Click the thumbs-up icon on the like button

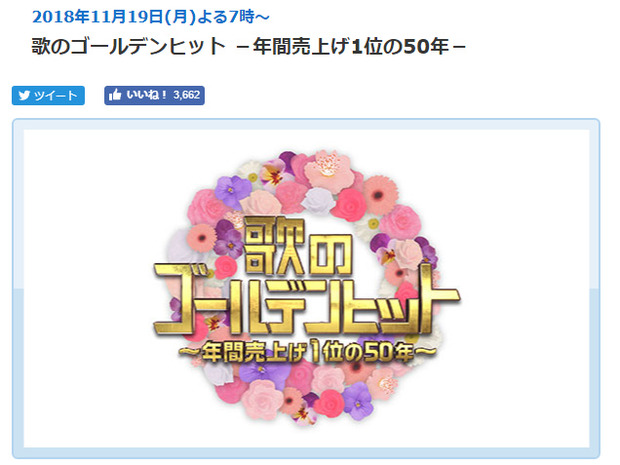[115, 95]
